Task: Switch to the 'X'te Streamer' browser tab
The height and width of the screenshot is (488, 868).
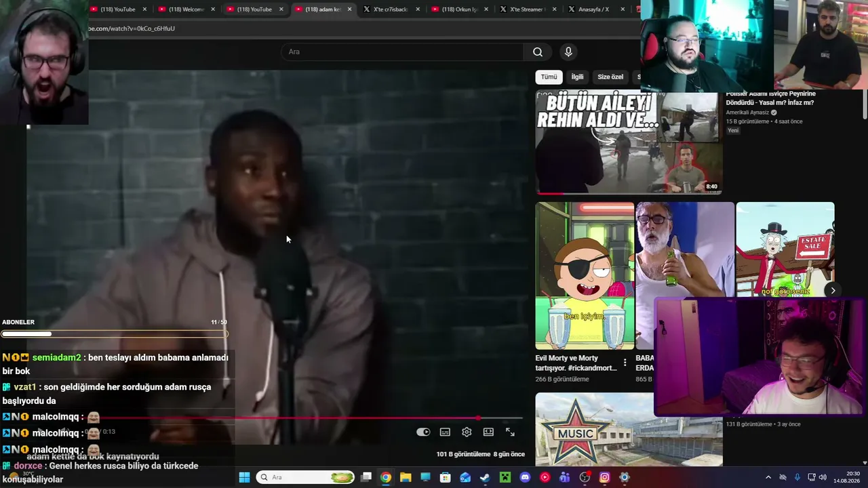Action: pos(528,9)
